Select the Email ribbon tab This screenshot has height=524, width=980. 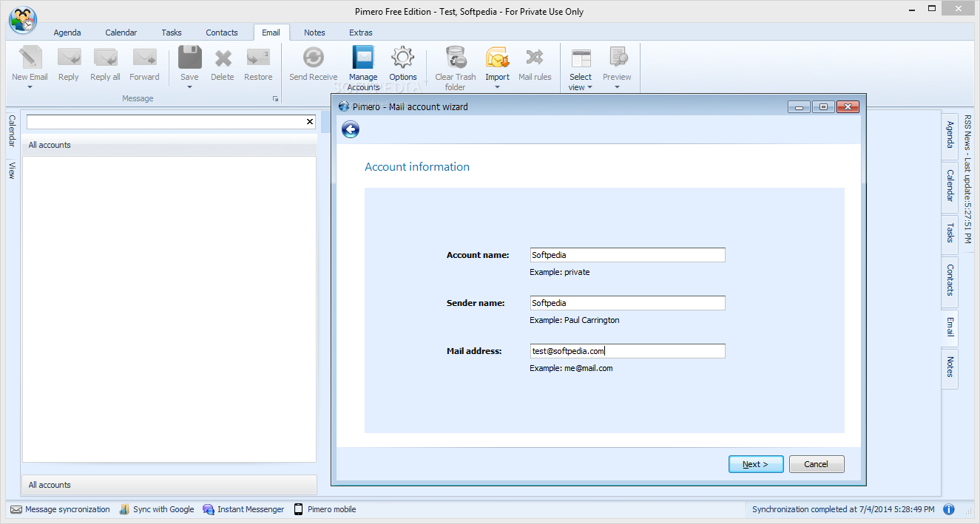tap(271, 33)
